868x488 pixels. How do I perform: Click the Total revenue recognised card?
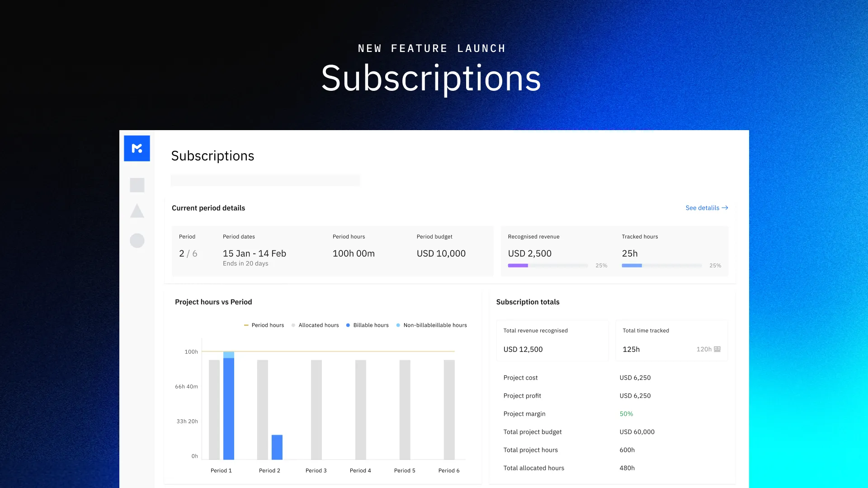(x=552, y=340)
